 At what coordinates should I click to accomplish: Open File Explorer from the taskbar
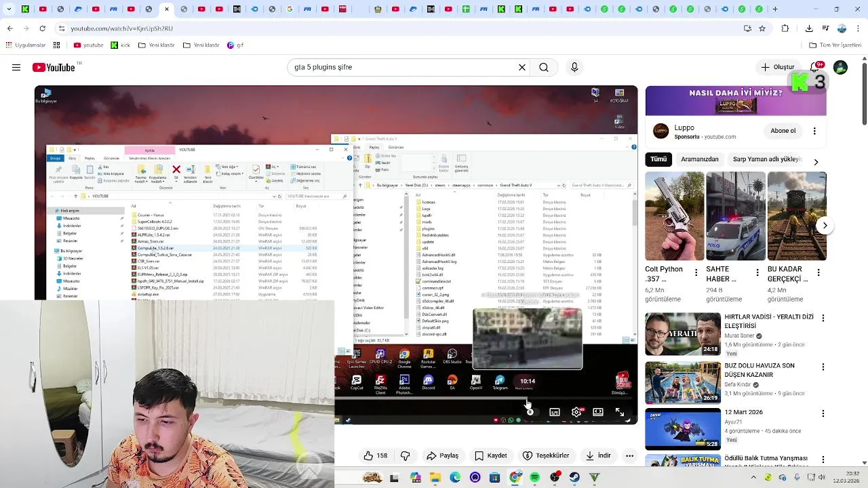coord(435,478)
